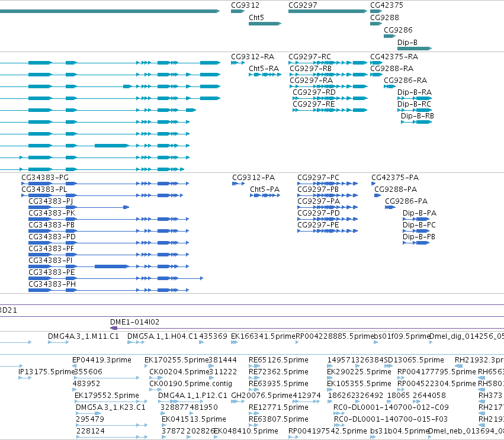
Task: Click protein CG9297-PD
Action: click(x=318, y=213)
